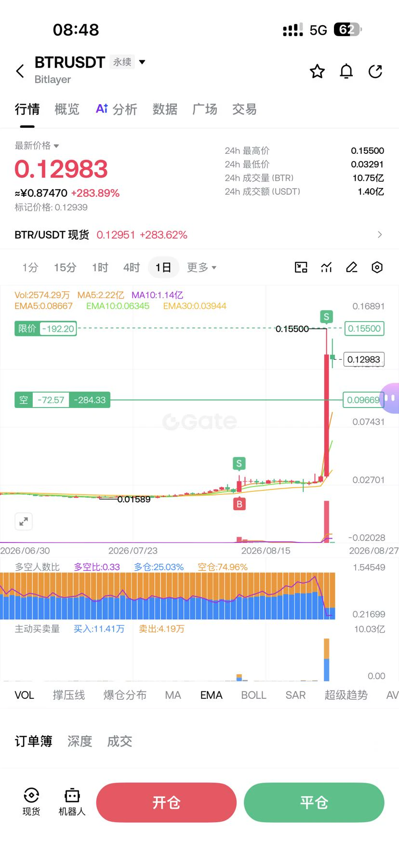Toggle the EMA indicator
The width and height of the screenshot is (399, 868).
coord(212,695)
